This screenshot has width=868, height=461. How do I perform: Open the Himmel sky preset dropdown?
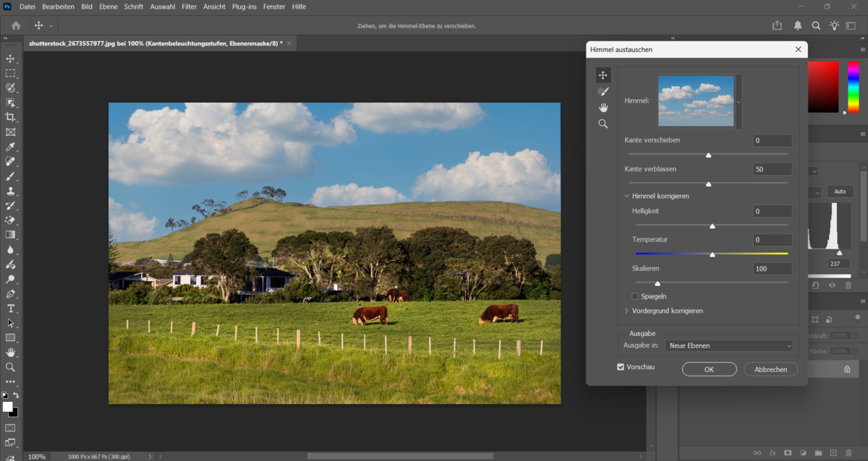737,101
